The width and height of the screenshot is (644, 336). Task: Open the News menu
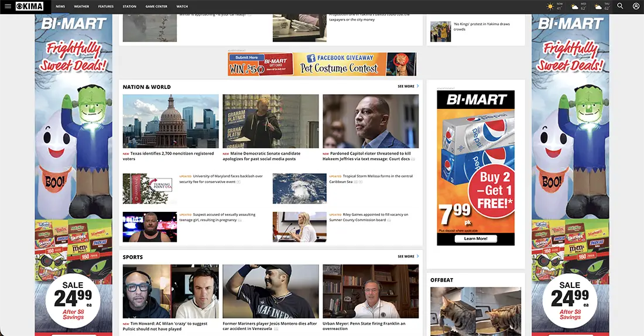[60, 6]
